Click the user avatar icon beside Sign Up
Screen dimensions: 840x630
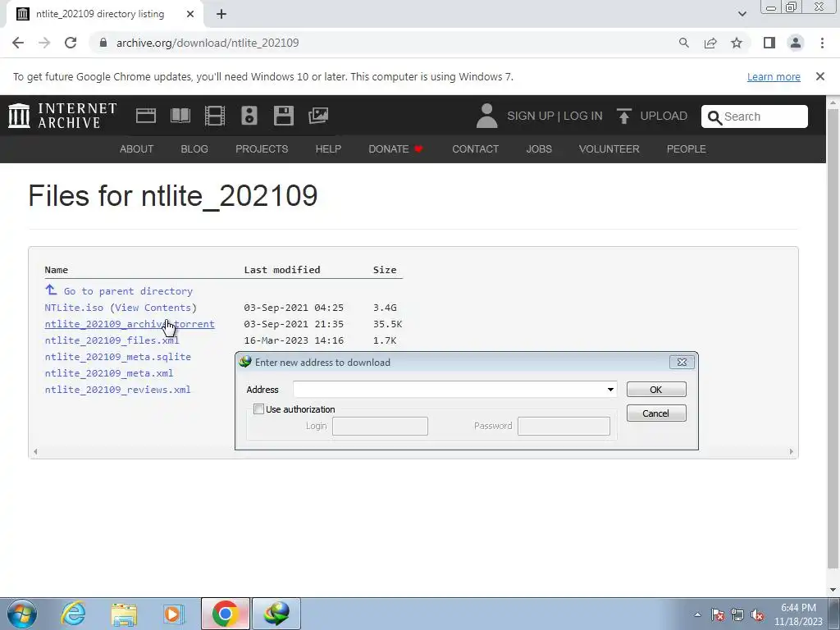point(486,116)
